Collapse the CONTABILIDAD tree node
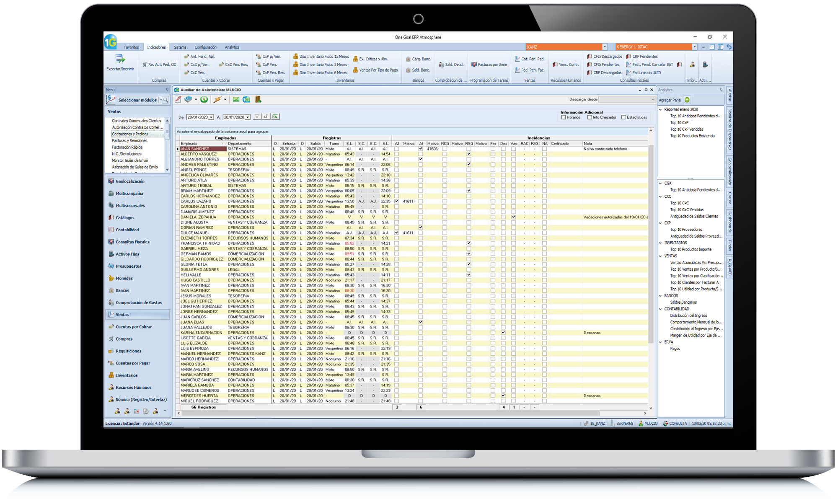This screenshot has width=838, height=504. [x=661, y=309]
